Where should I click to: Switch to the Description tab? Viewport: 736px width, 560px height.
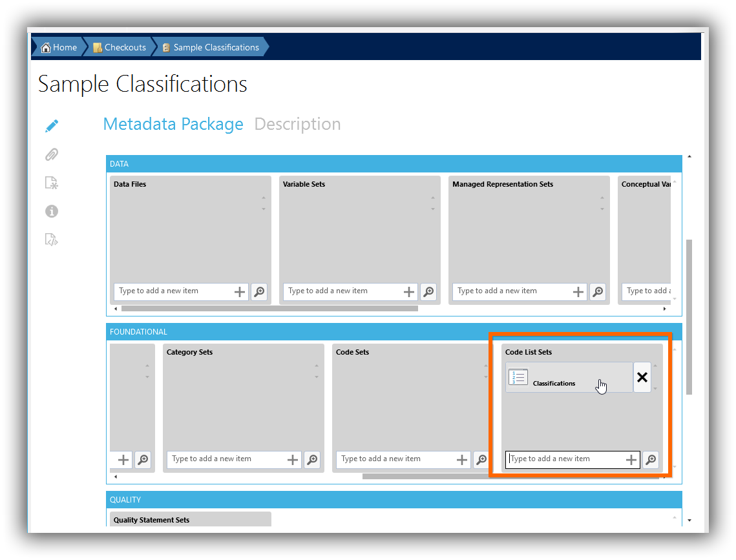point(298,124)
